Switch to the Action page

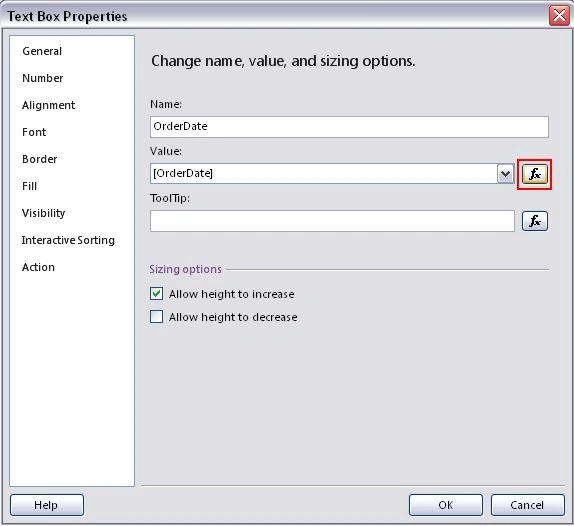(38, 267)
